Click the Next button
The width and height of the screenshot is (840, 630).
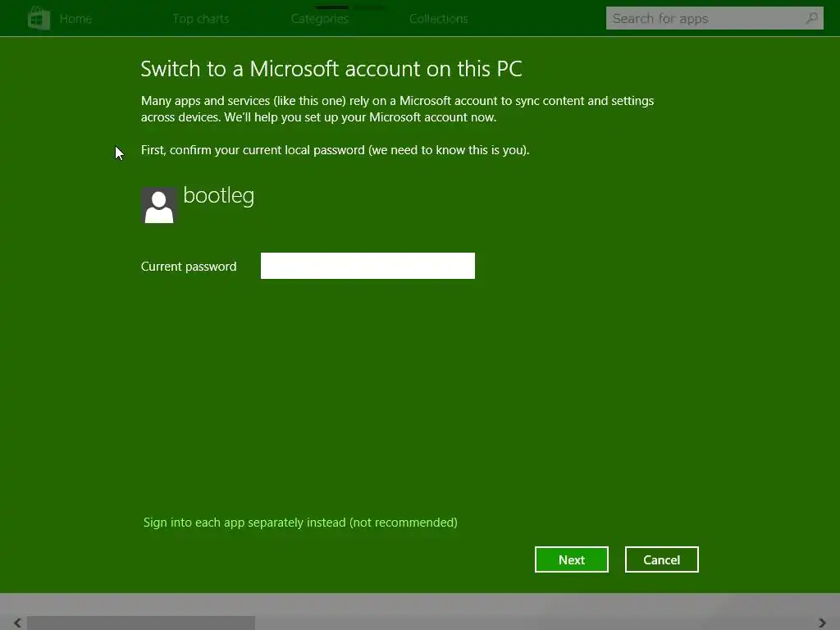(x=572, y=559)
